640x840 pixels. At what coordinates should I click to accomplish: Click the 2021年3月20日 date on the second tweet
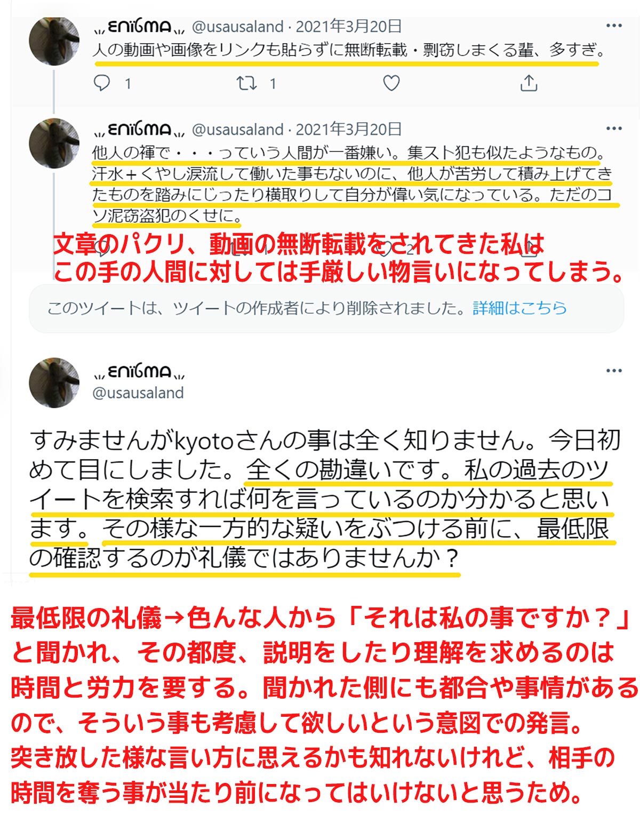point(349,129)
